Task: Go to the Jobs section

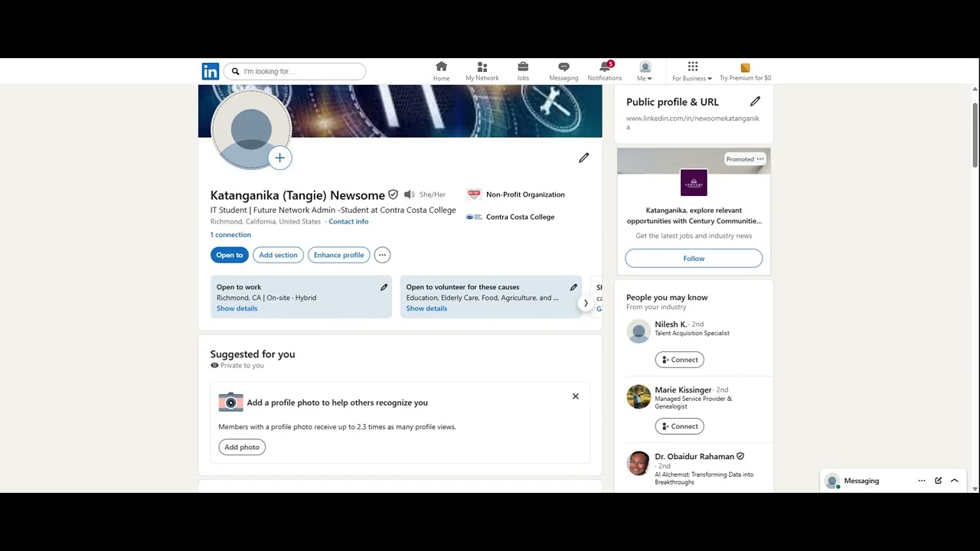Action: [523, 71]
